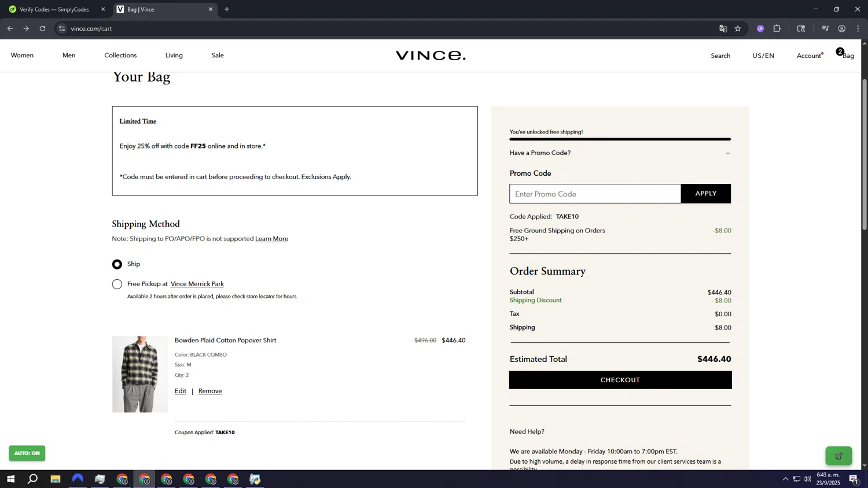
Task: Open the Living menu
Action: point(174,56)
